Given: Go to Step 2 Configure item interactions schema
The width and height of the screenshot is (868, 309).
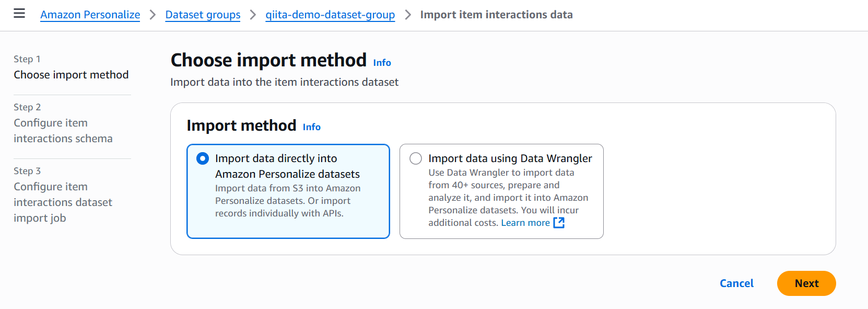Looking at the screenshot, I should point(63,131).
